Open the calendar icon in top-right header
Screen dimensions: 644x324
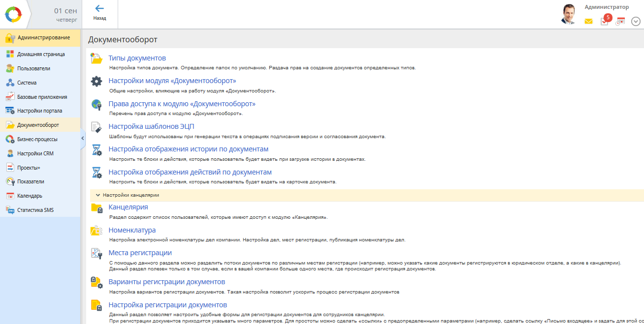620,21
